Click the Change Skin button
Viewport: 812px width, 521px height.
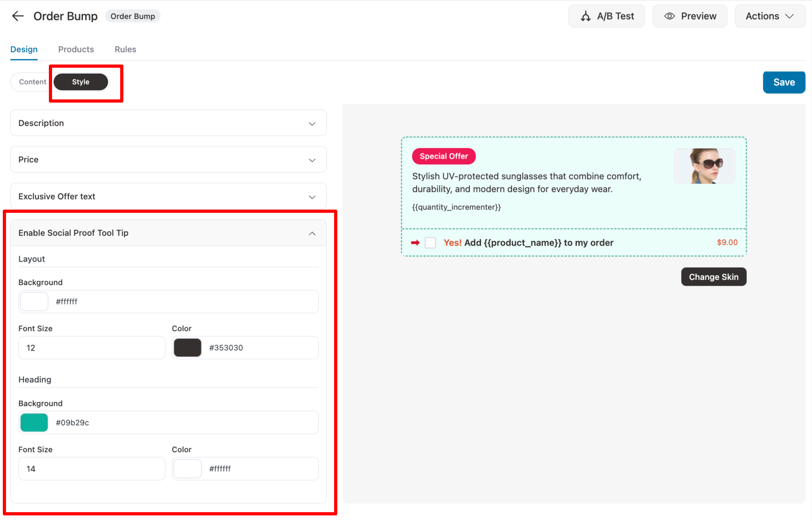713,277
